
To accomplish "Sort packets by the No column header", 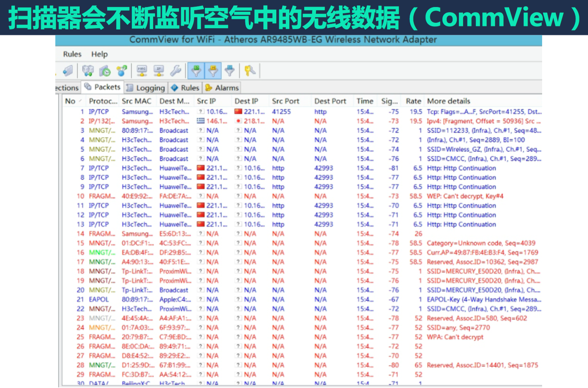I will 73,101.
